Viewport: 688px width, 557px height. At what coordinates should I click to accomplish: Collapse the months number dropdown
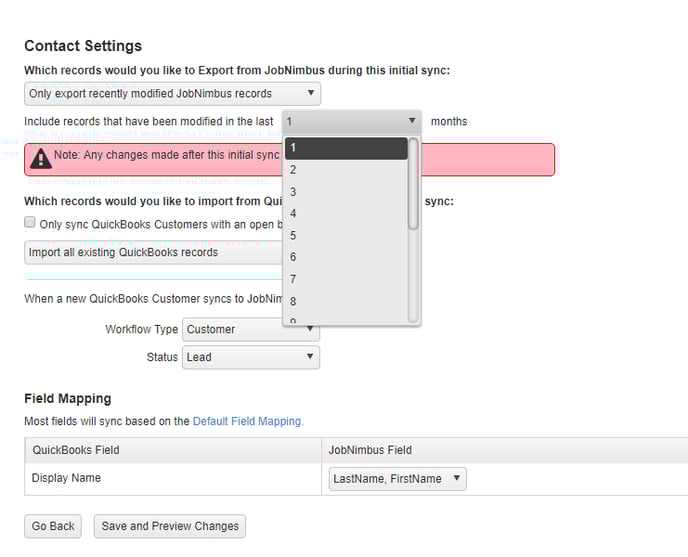(352, 122)
